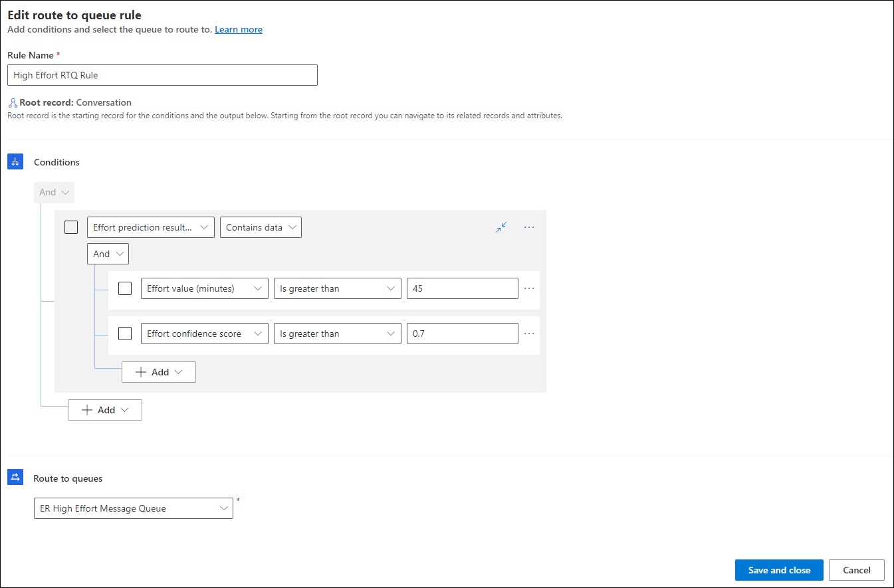Check the Effort value (minutes) row checkbox

[x=125, y=288]
